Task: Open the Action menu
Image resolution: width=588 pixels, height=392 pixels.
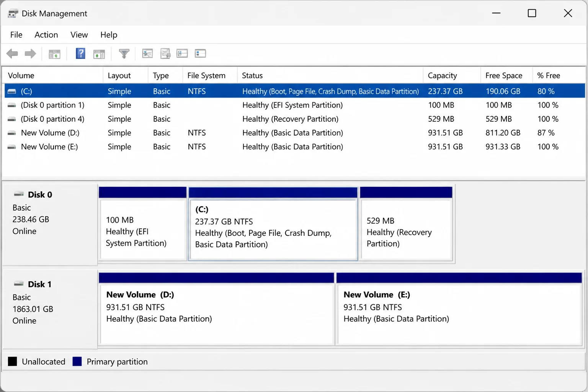Action: click(46, 35)
